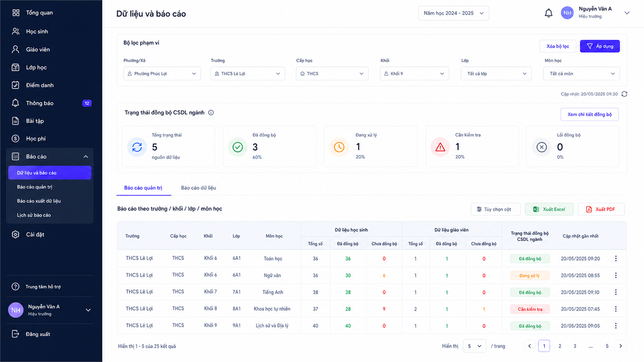
Task: Refresh data next to Cập nhật timestamp
Action: [624, 94]
